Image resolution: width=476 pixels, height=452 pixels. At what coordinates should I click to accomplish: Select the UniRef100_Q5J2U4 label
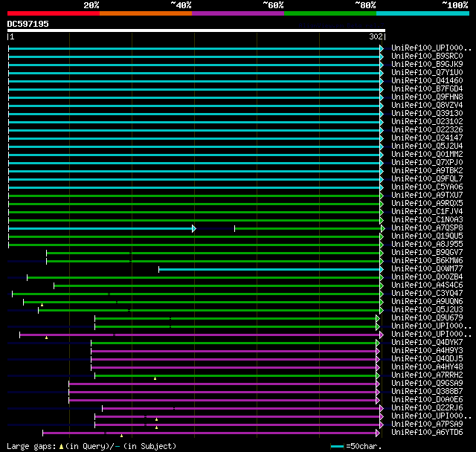pyautogui.click(x=427, y=146)
